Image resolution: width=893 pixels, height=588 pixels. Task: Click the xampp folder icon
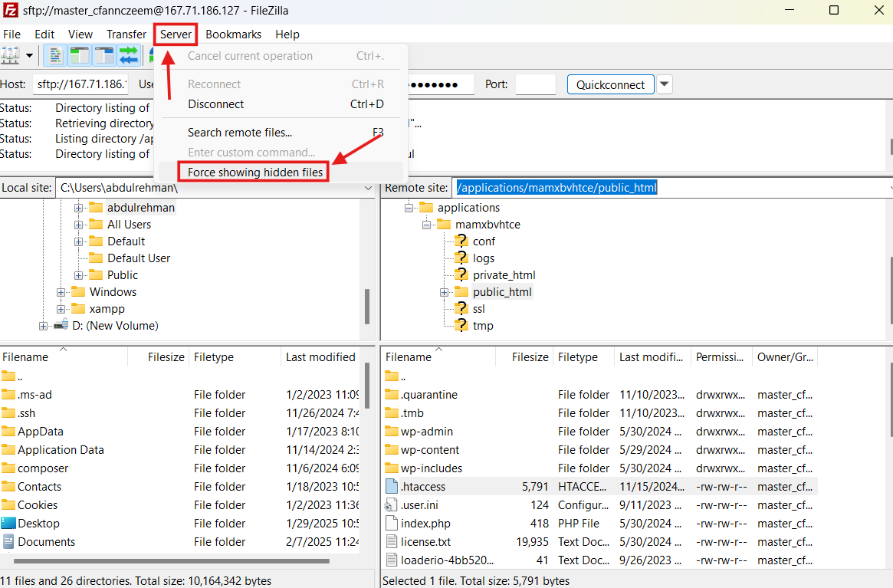tap(78, 309)
